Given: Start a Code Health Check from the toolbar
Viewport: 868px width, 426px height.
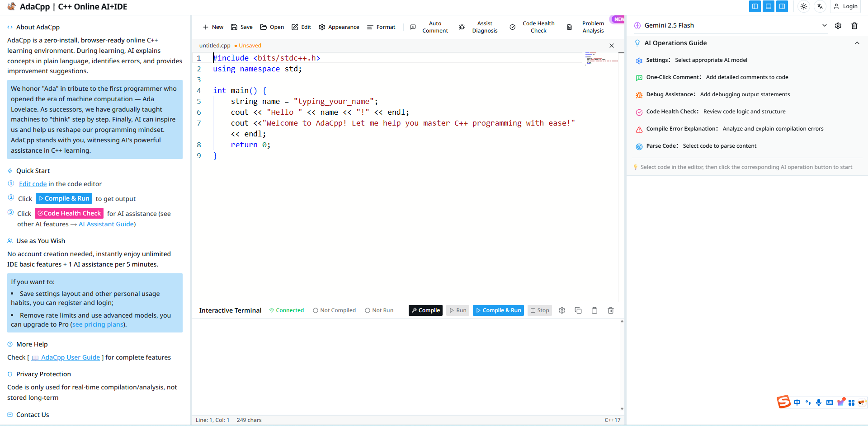Looking at the screenshot, I should pyautogui.click(x=538, y=27).
